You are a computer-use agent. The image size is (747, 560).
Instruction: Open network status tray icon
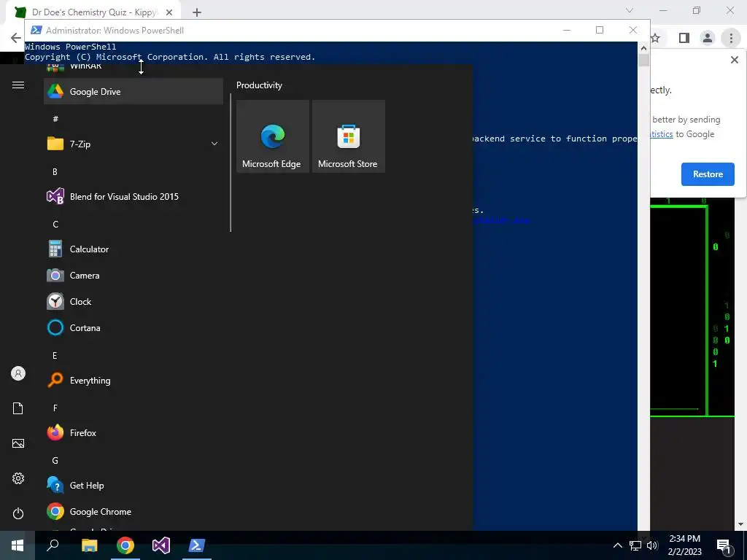(x=635, y=545)
